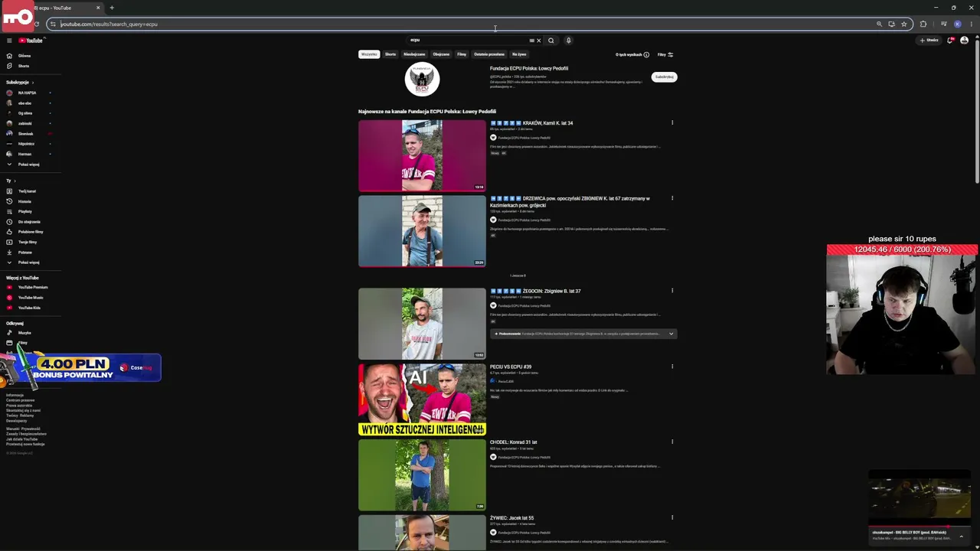The image size is (980, 551).
Task: Select the Nieobejrzane filter chip
Action: click(414, 54)
